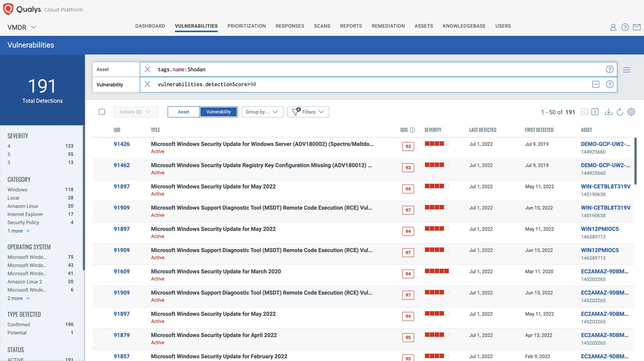Expand '2 more' under Operating System

pyautogui.click(x=18, y=299)
